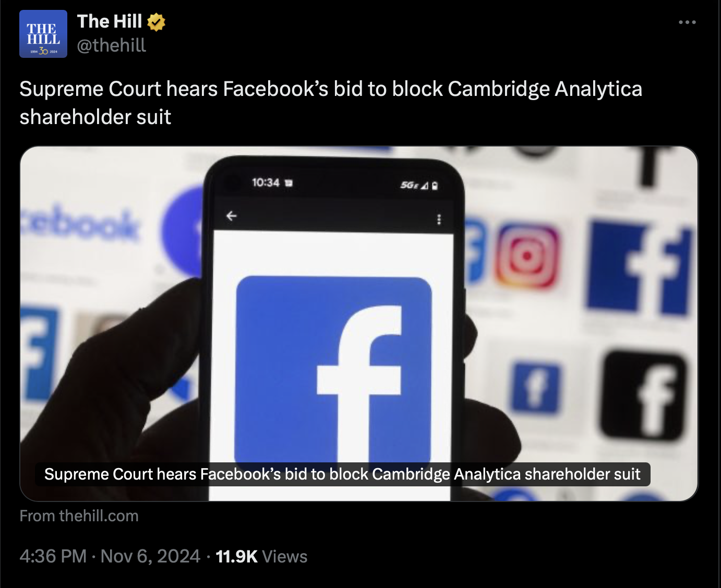Screen dimensions: 721x588
Task: Click The Hill display name
Action: [x=110, y=21]
